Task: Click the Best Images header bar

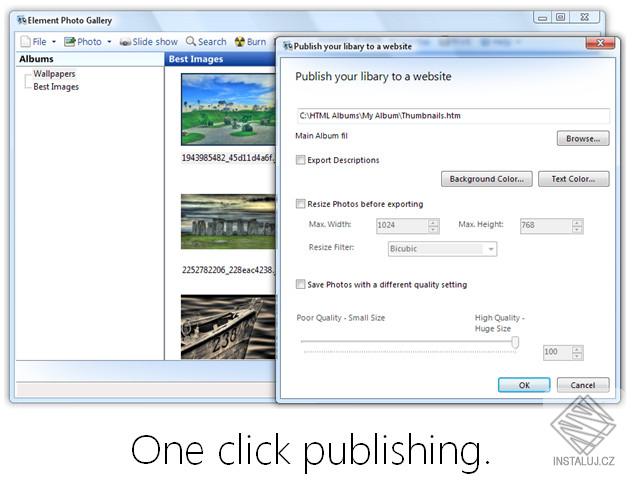Action: pos(221,59)
